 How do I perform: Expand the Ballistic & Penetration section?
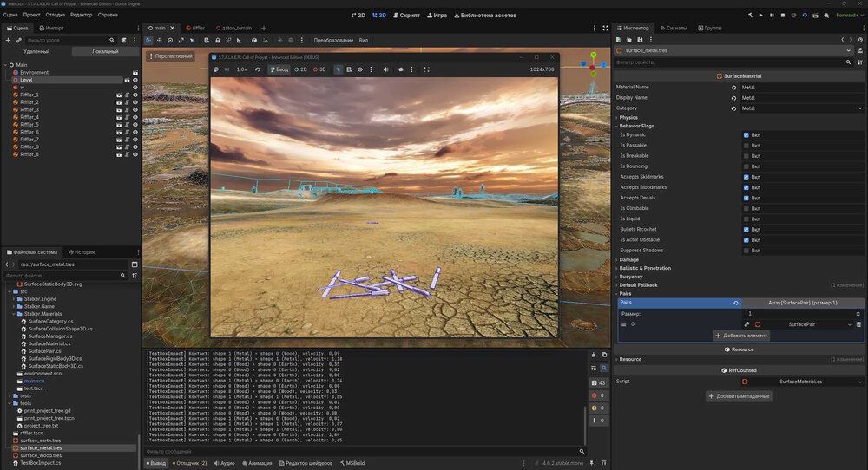[644, 268]
